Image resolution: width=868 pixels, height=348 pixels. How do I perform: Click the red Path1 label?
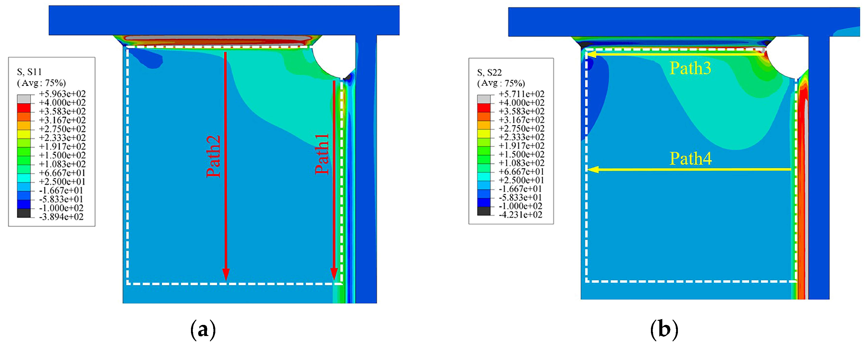[x=322, y=154]
